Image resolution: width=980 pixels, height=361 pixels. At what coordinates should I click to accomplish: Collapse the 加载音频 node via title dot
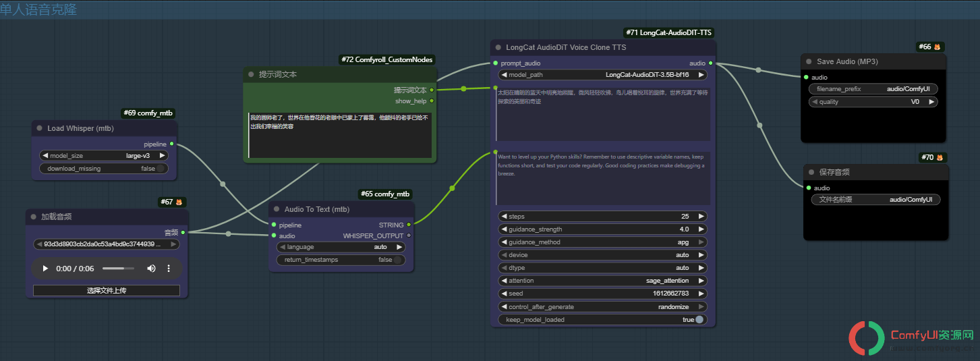coord(33,217)
